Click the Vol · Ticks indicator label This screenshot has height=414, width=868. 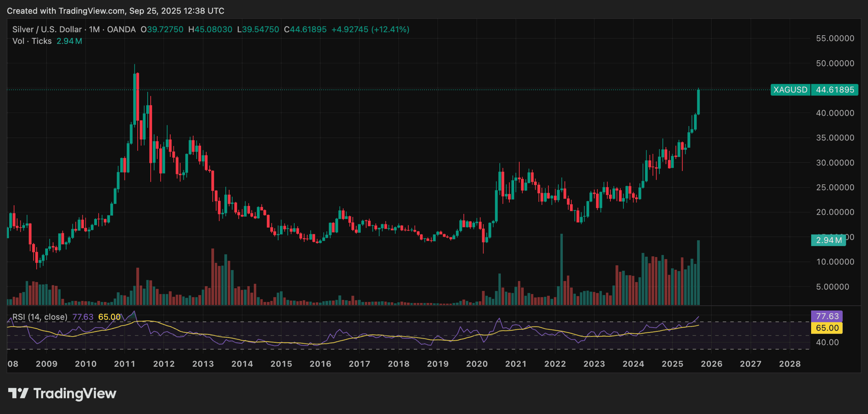tap(32, 41)
